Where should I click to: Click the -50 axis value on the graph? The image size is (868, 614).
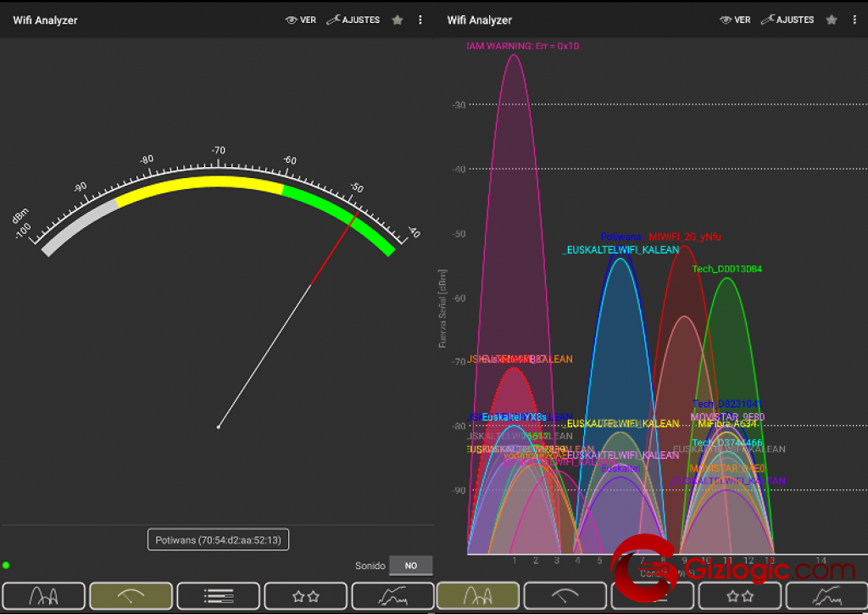click(x=459, y=233)
